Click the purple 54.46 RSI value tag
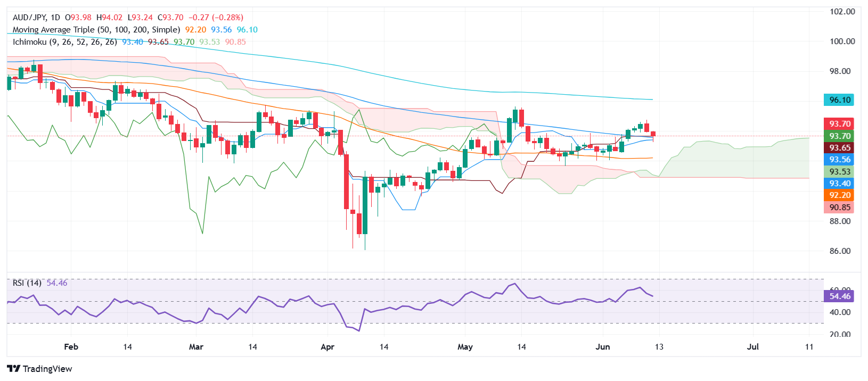868x381 pixels. click(839, 296)
